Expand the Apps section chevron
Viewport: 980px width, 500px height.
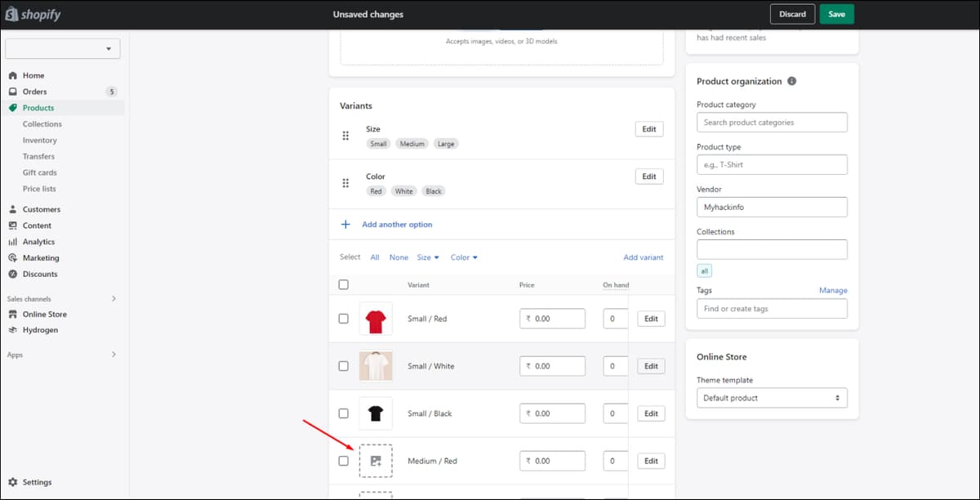(114, 355)
